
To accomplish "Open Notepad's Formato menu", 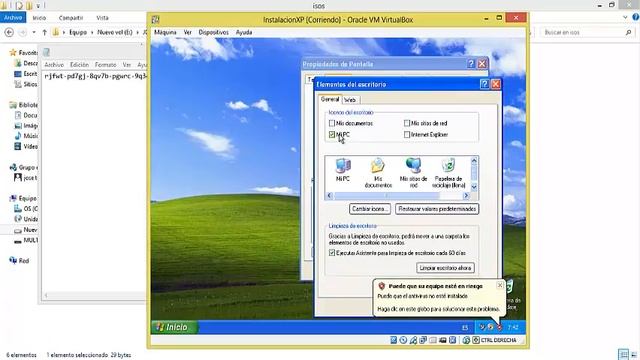I will [x=105, y=65].
